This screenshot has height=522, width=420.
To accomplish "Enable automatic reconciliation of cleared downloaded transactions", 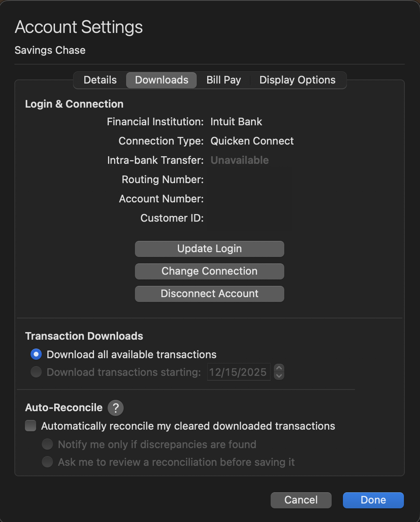I will pos(30,426).
